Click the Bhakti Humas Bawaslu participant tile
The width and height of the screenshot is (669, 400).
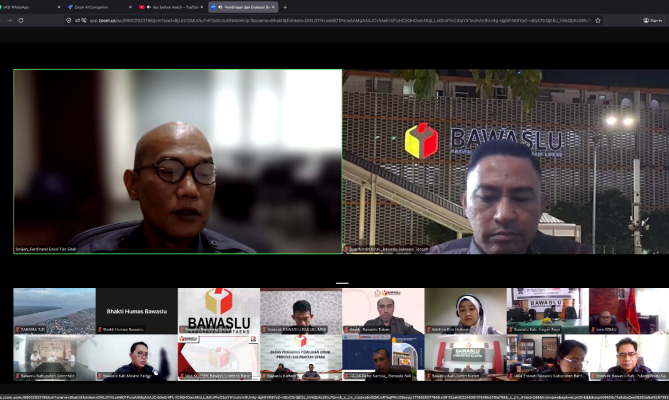[x=136, y=311]
